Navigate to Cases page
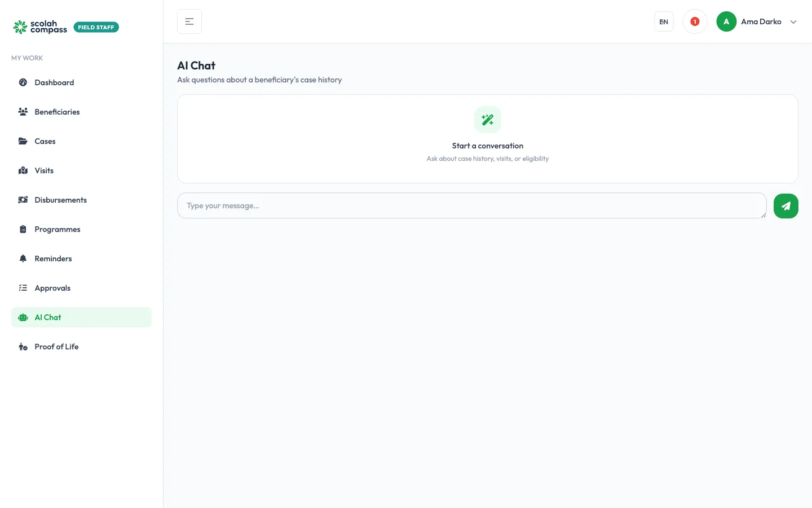The width and height of the screenshot is (812, 508). tap(81, 141)
